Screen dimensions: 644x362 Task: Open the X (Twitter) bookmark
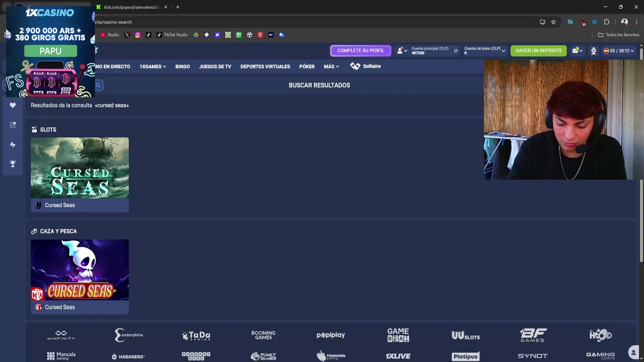point(127,35)
